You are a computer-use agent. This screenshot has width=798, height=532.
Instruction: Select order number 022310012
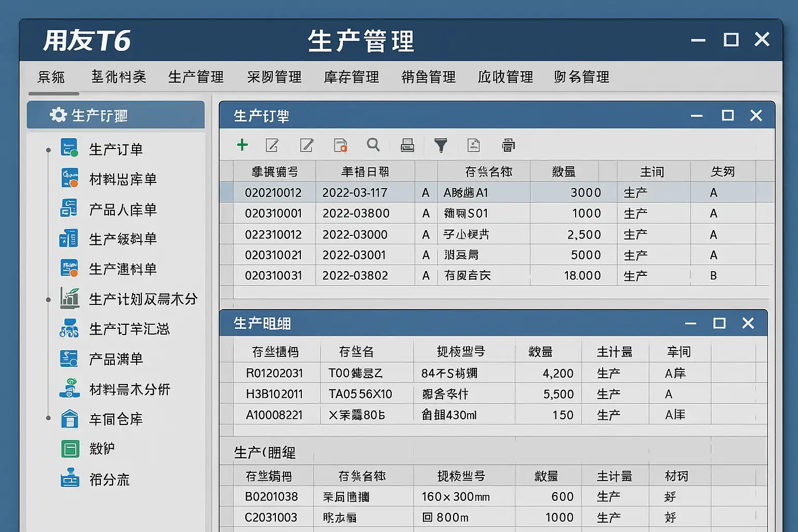[x=273, y=234]
